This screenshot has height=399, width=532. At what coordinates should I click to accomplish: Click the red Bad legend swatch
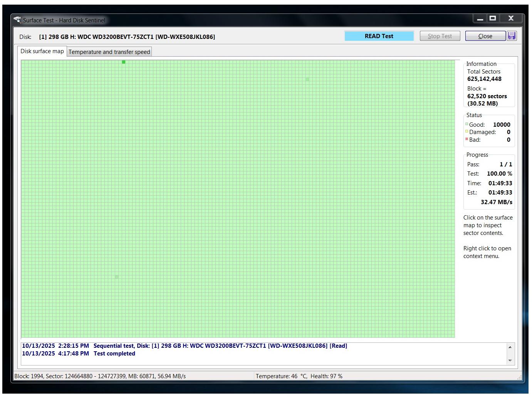(x=467, y=139)
